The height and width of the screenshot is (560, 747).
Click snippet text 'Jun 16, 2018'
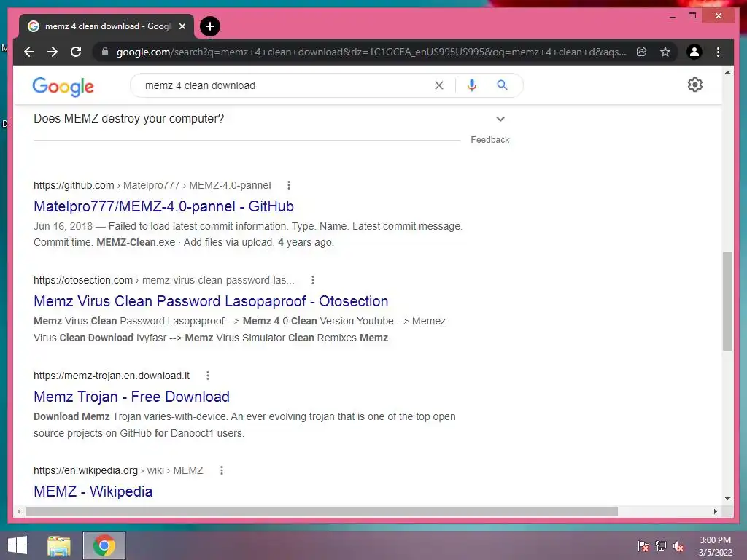(x=63, y=226)
